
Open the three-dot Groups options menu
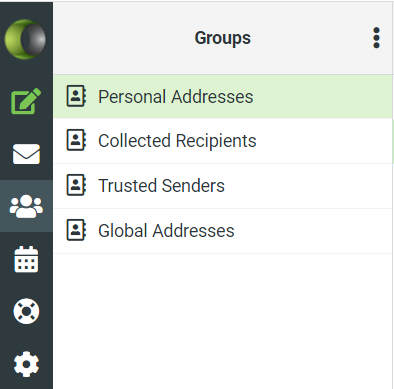pyautogui.click(x=376, y=38)
